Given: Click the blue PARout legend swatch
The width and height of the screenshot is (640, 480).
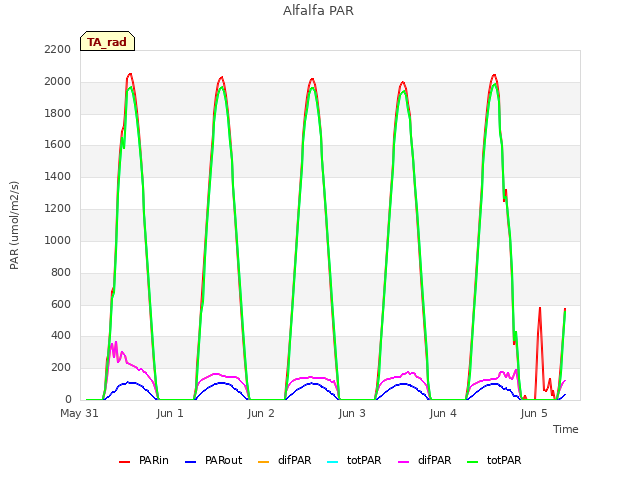Looking at the screenshot, I should (x=191, y=462).
